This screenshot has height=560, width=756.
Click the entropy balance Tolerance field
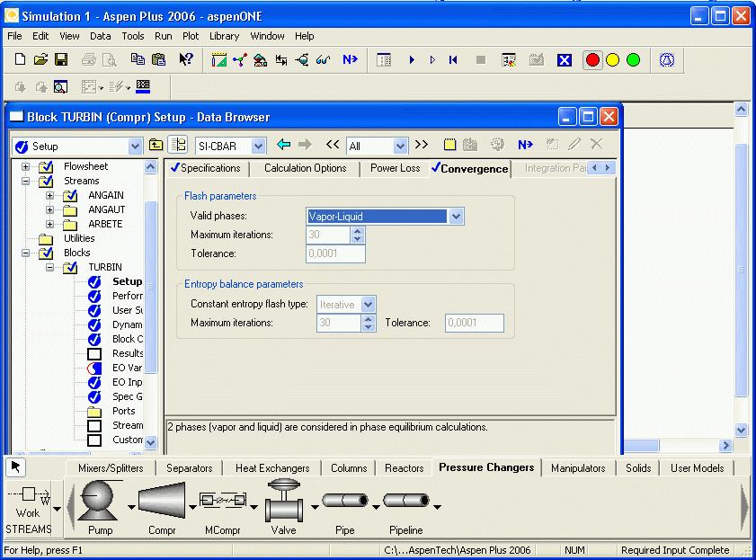(475, 323)
